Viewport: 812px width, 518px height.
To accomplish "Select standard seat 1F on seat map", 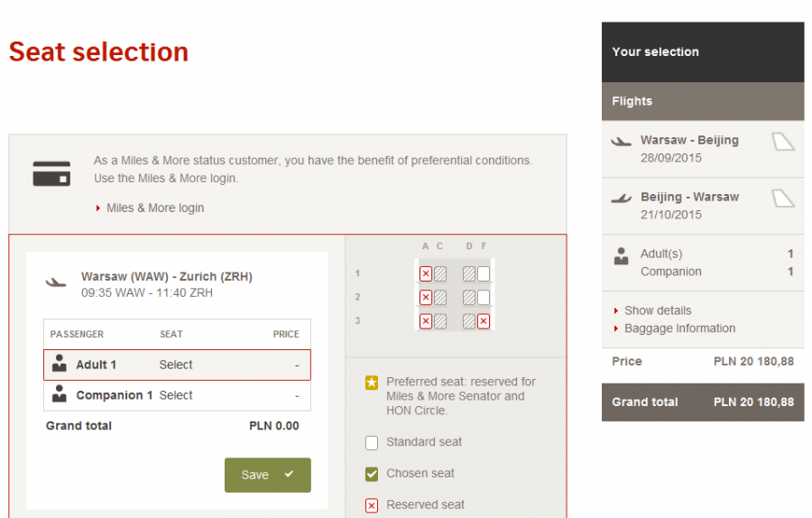I will [x=484, y=273].
